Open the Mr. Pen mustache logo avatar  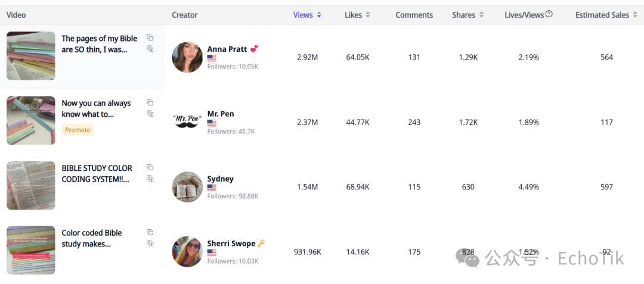pos(187,121)
